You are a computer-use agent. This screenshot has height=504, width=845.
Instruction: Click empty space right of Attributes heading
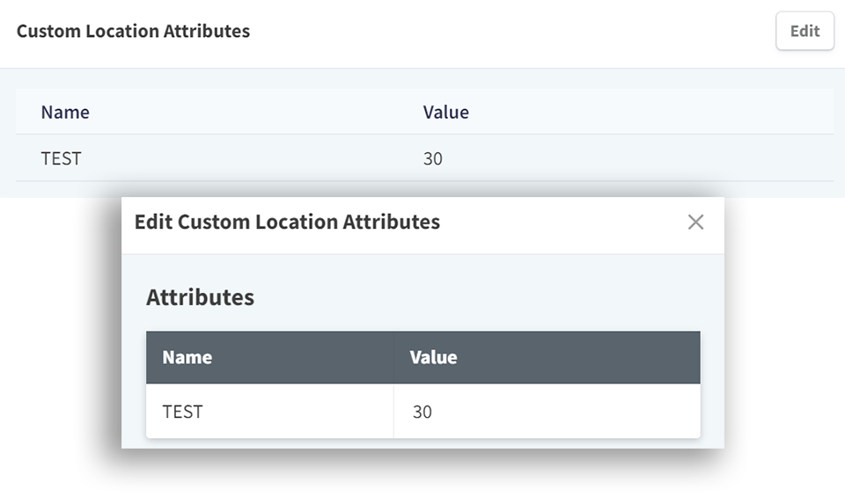coord(484,297)
